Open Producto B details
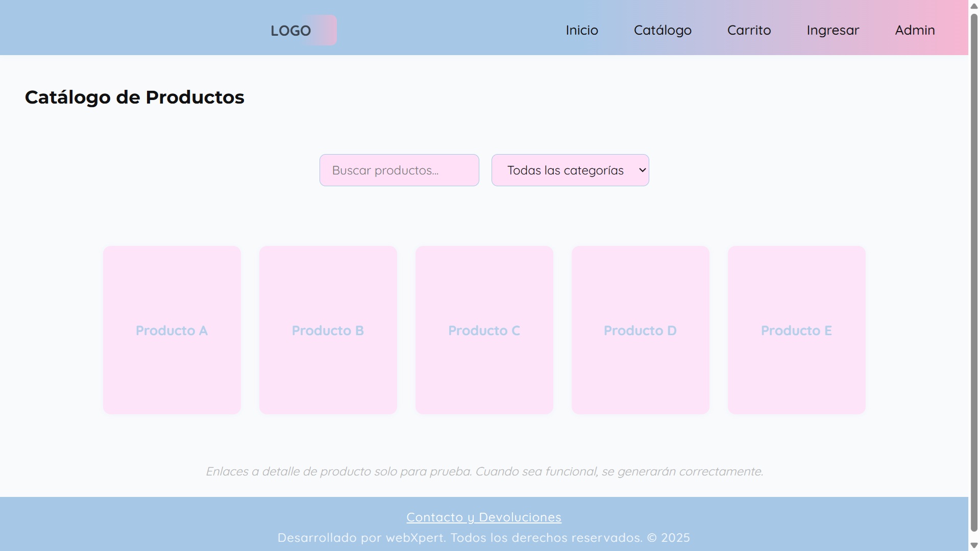Viewport: 980px width, 551px height. click(328, 330)
